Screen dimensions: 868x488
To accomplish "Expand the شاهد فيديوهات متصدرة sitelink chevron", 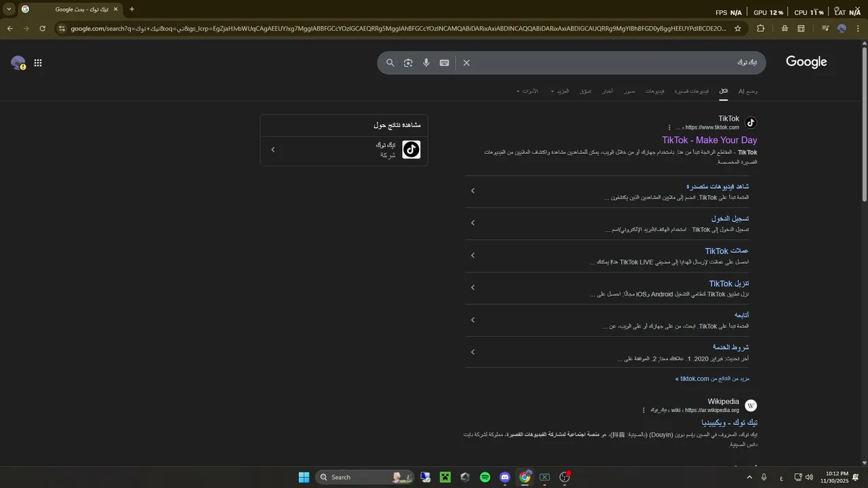I will coord(473,191).
